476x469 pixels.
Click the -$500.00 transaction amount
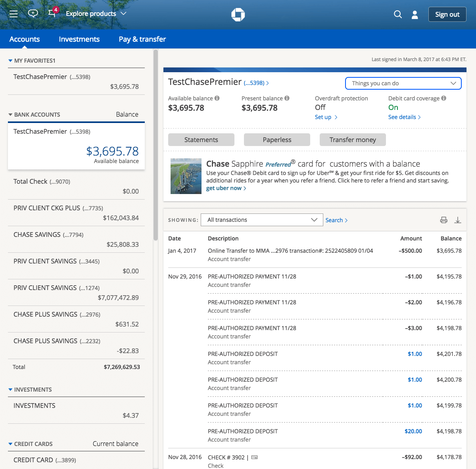pyautogui.click(x=411, y=251)
